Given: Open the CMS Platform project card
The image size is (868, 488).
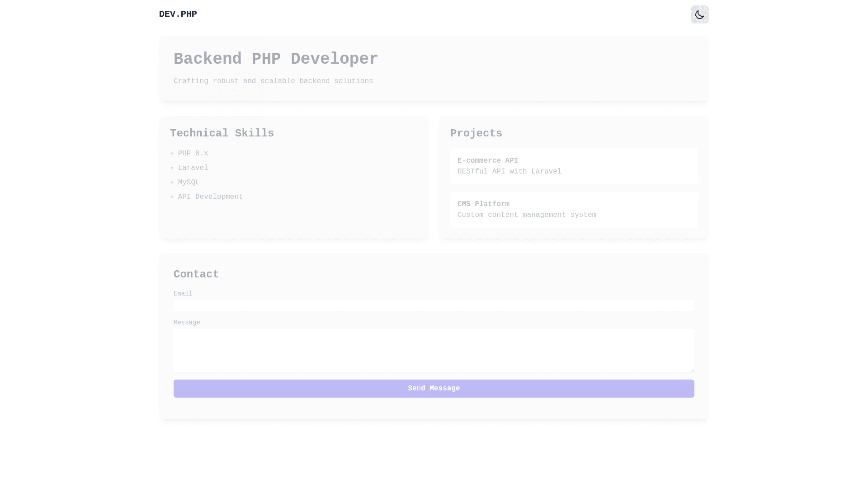Looking at the screenshot, I should tap(574, 210).
